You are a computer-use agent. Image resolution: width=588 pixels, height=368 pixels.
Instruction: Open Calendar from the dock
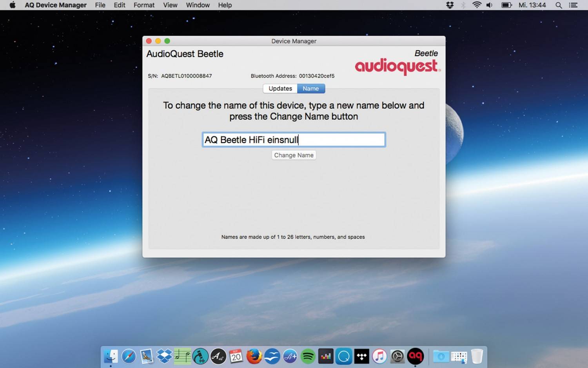[x=236, y=356]
